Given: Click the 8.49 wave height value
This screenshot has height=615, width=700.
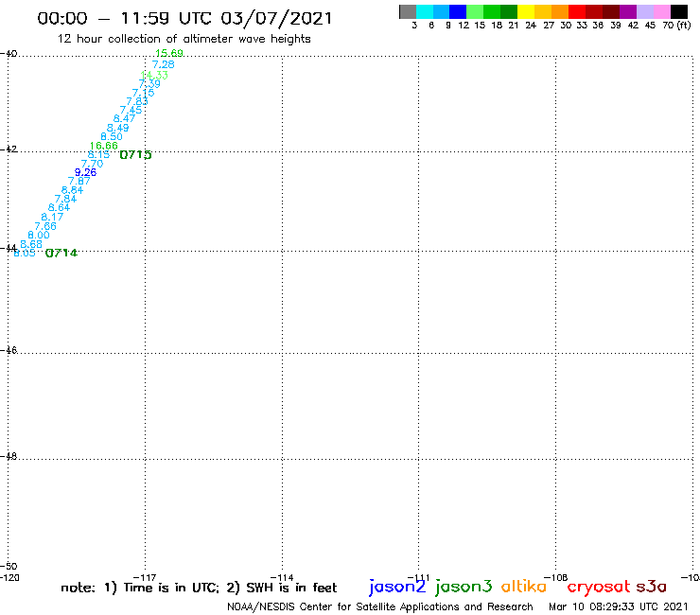Looking at the screenshot, I should [118, 128].
